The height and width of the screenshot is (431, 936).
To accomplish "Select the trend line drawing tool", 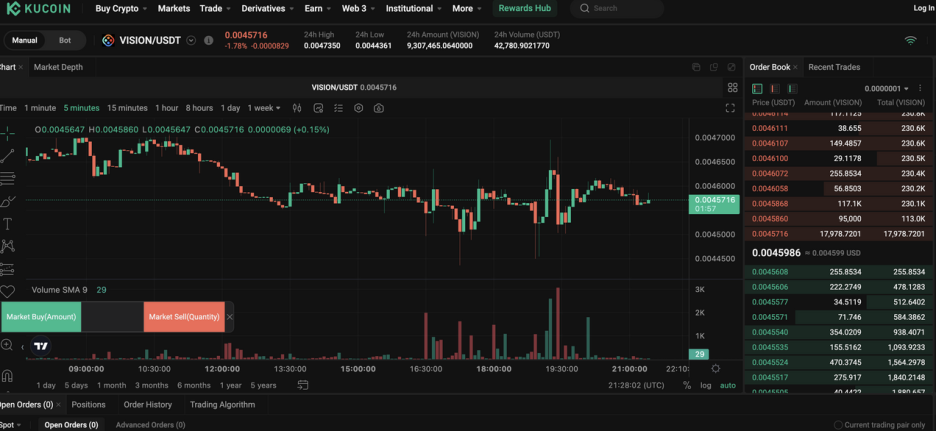I will [x=7, y=156].
